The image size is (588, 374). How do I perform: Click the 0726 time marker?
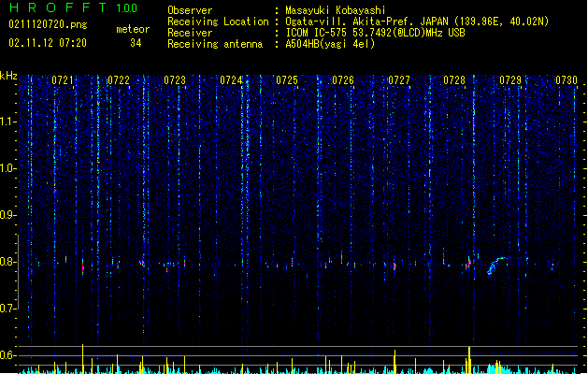pos(343,80)
